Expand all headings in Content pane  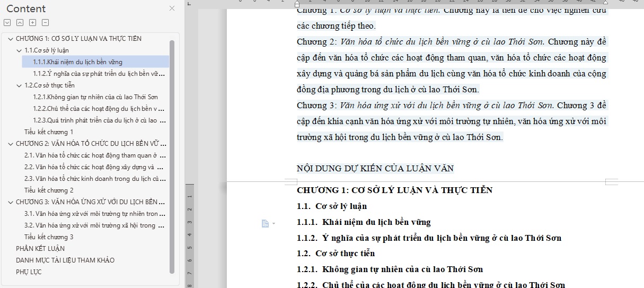[7, 22]
